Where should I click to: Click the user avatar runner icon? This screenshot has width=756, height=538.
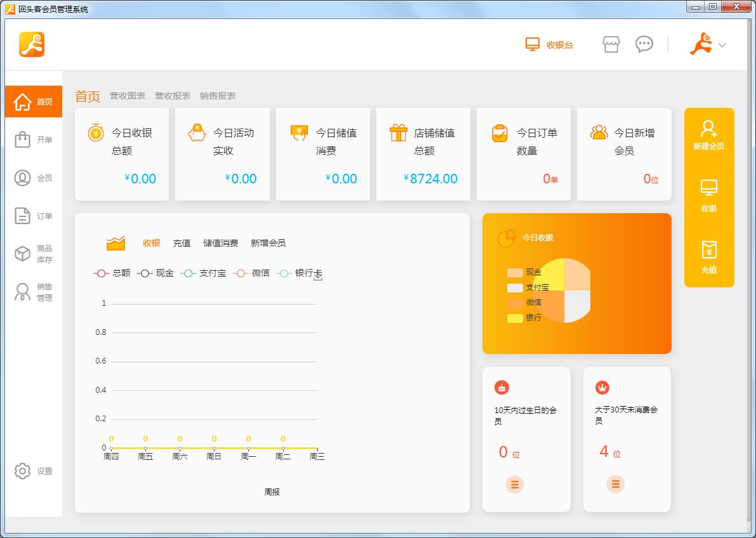[x=701, y=44]
